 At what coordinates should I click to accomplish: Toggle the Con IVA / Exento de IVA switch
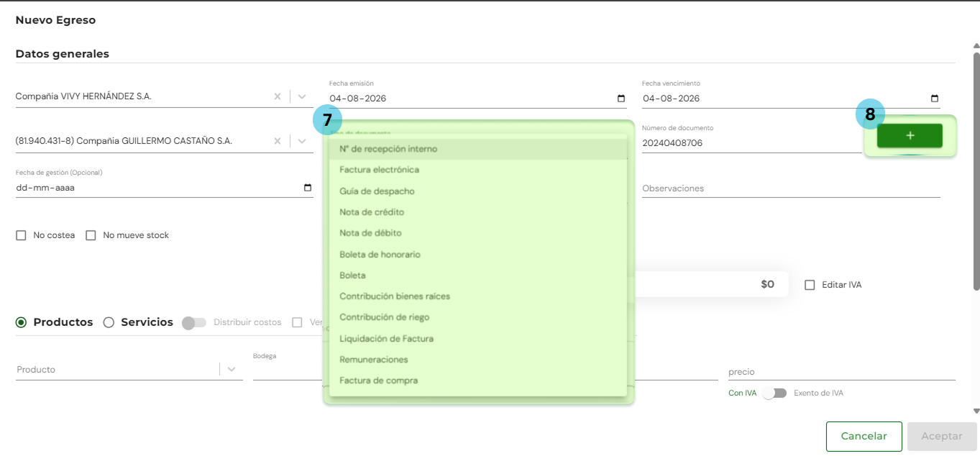[775, 393]
